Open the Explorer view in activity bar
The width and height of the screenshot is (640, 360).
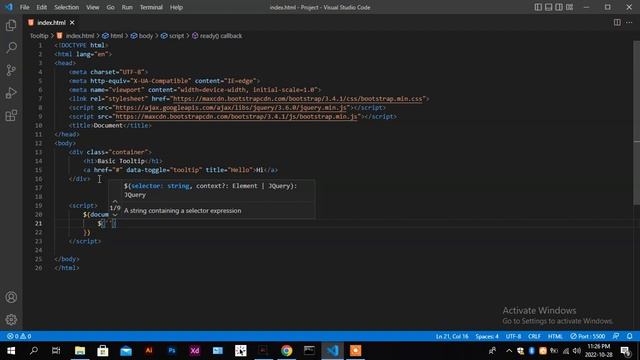11,25
